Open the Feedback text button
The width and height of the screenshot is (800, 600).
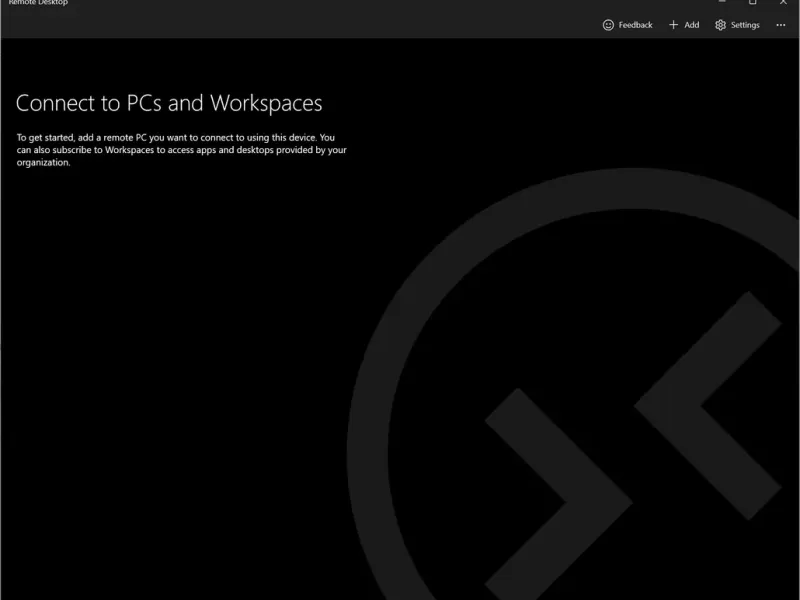pos(635,25)
